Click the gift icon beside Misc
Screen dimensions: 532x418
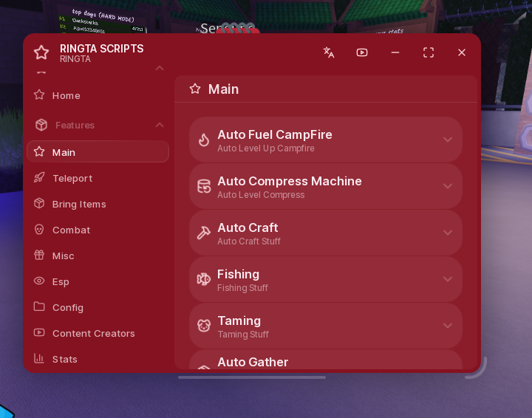point(39,255)
